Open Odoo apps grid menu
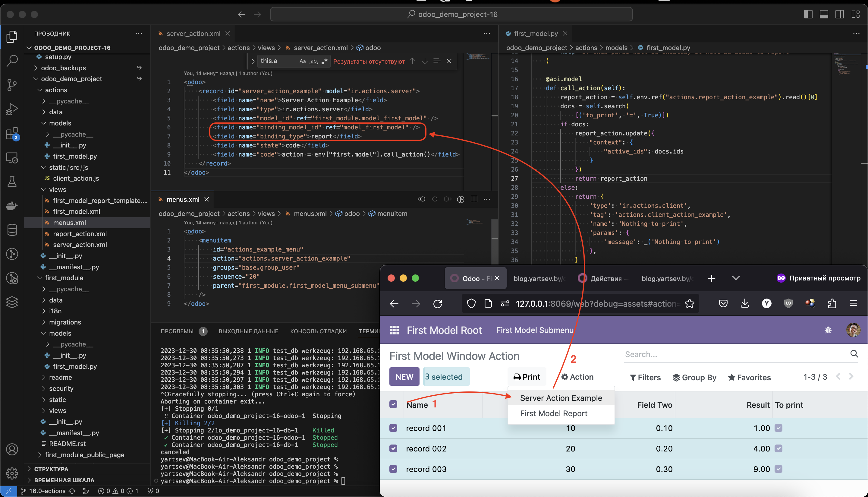The height and width of the screenshot is (497, 868). 394,330
